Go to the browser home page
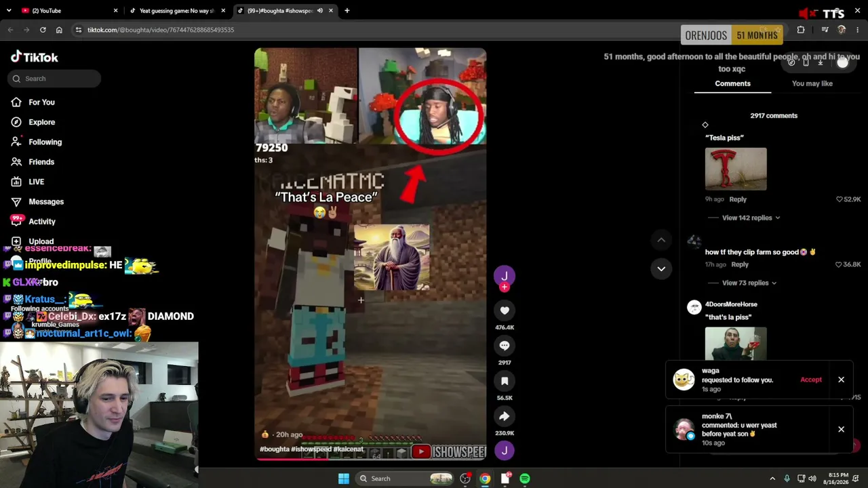Screen dimensions: 868x488 tap(59, 30)
